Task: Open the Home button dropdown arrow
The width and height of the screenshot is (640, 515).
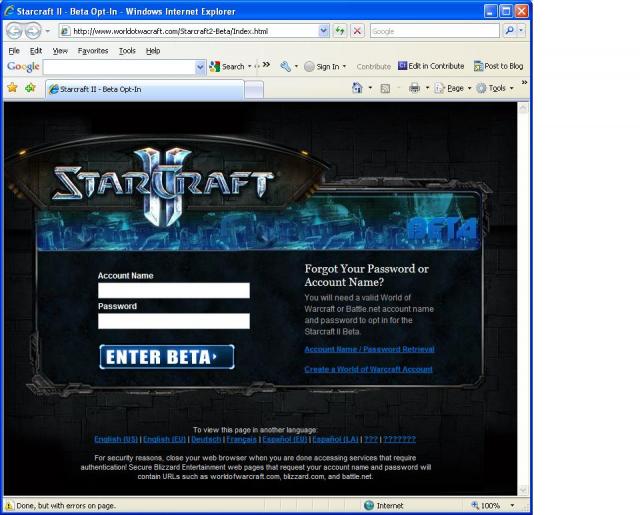Action: pos(370,88)
